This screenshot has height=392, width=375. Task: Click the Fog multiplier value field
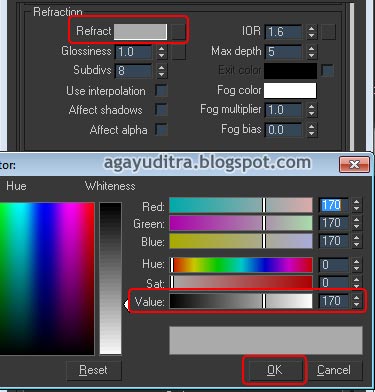click(284, 110)
